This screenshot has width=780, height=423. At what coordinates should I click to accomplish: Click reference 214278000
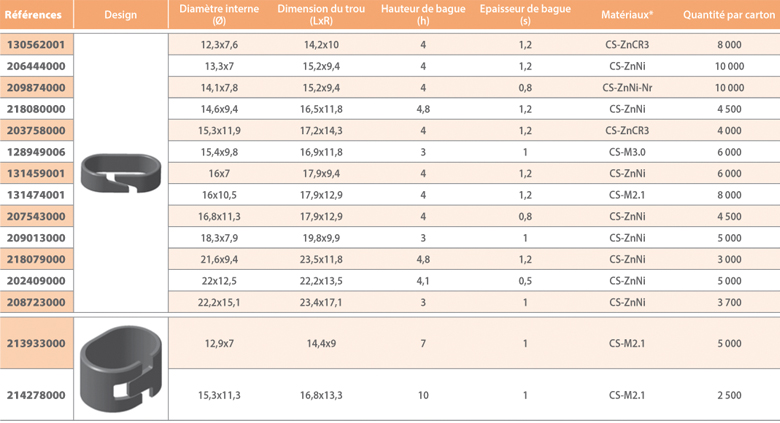36,396
